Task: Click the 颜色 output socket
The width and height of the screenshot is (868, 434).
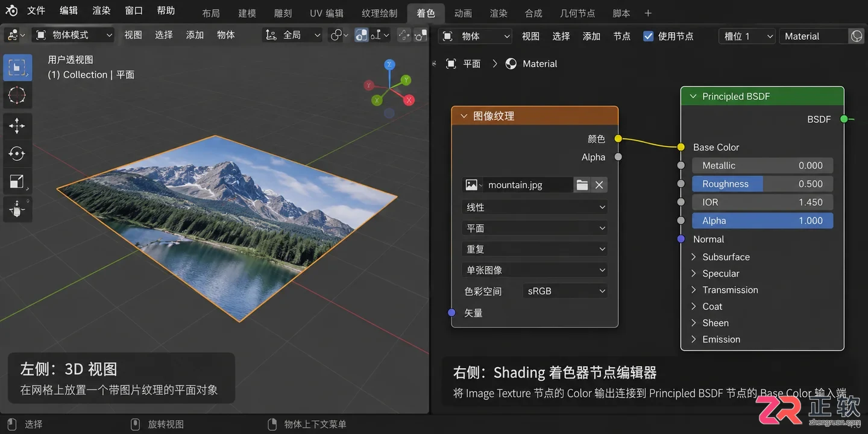Action: pyautogui.click(x=618, y=139)
